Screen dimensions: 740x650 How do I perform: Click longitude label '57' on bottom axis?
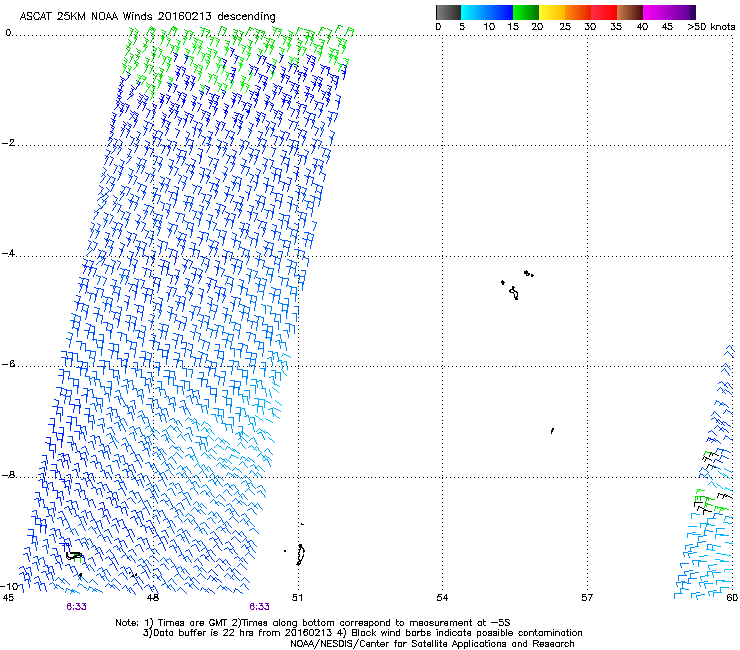click(x=587, y=598)
